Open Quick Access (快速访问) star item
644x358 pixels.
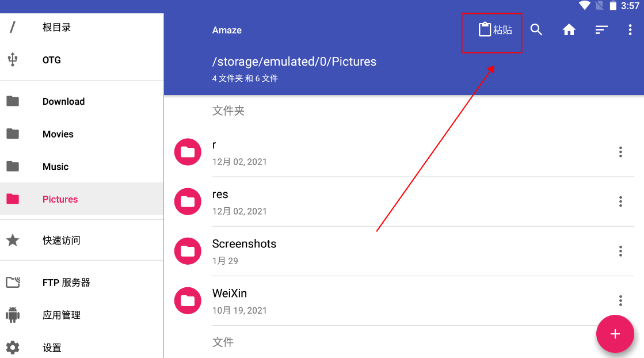[x=61, y=241]
